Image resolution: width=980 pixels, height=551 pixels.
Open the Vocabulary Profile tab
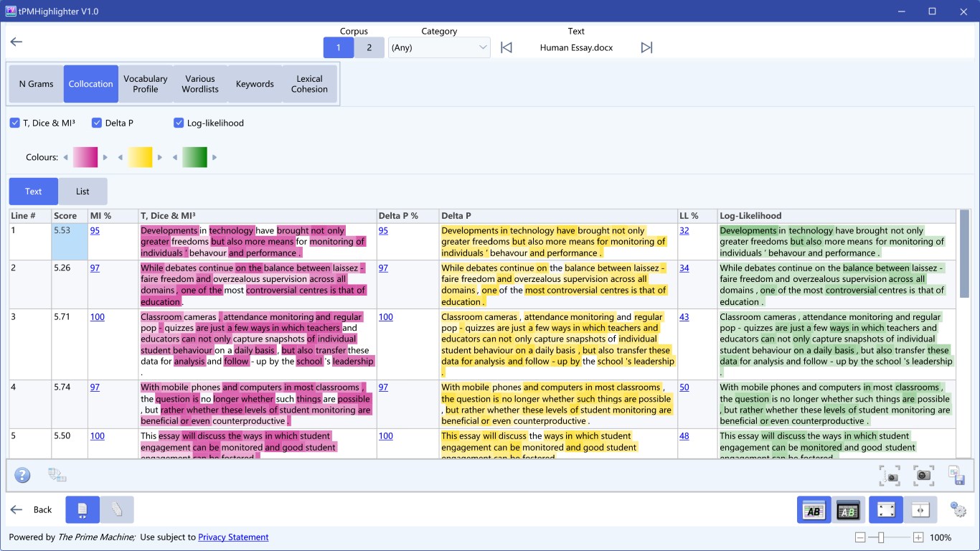point(145,84)
